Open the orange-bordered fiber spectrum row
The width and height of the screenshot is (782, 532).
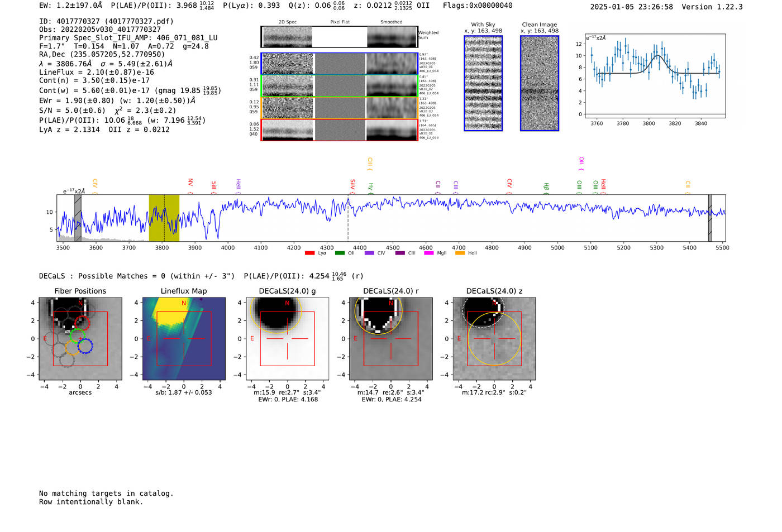click(339, 108)
